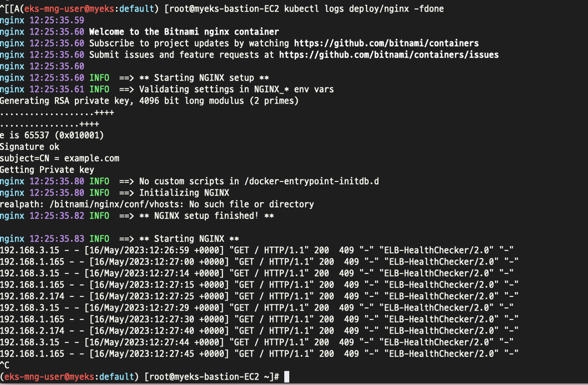588x385 pixels.
Task: Click '** Starting NGINX **' at 12:25:35.83
Action: (x=189, y=239)
